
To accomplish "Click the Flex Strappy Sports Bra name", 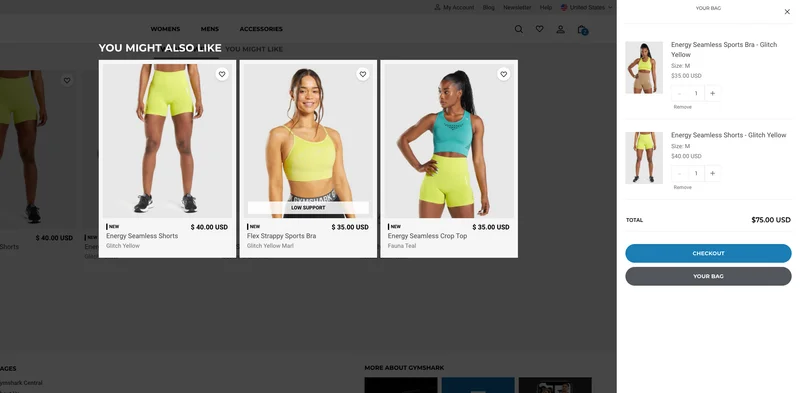I will point(281,236).
